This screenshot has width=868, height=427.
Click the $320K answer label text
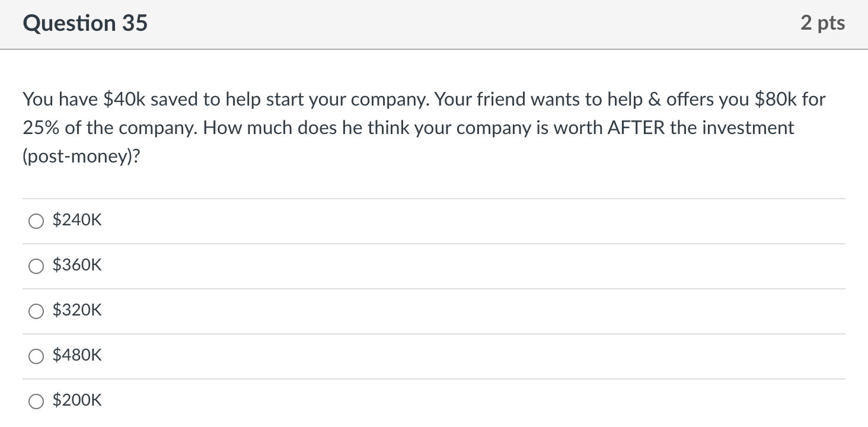(x=77, y=310)
